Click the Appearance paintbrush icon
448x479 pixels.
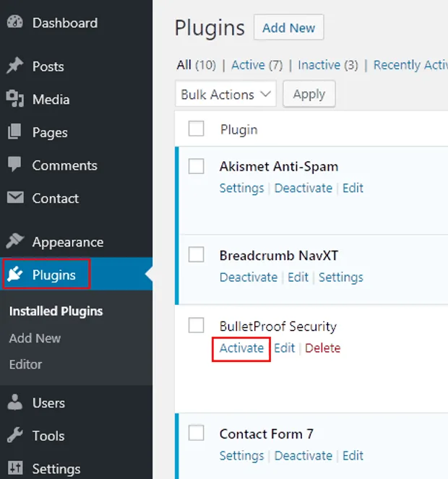point(14,241)
